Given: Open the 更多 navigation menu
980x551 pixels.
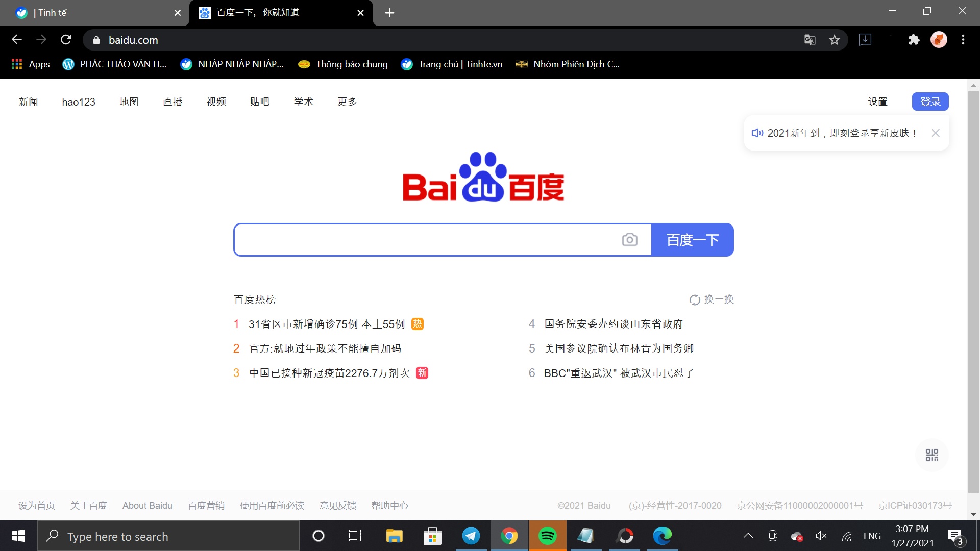Looking at the screenshot, I should [x=347, y=102].
